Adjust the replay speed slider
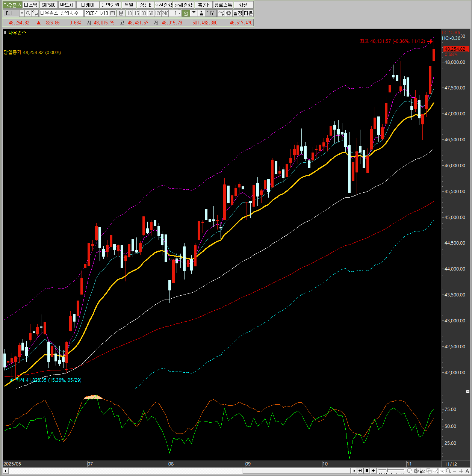472x476 pixels. 391,471
